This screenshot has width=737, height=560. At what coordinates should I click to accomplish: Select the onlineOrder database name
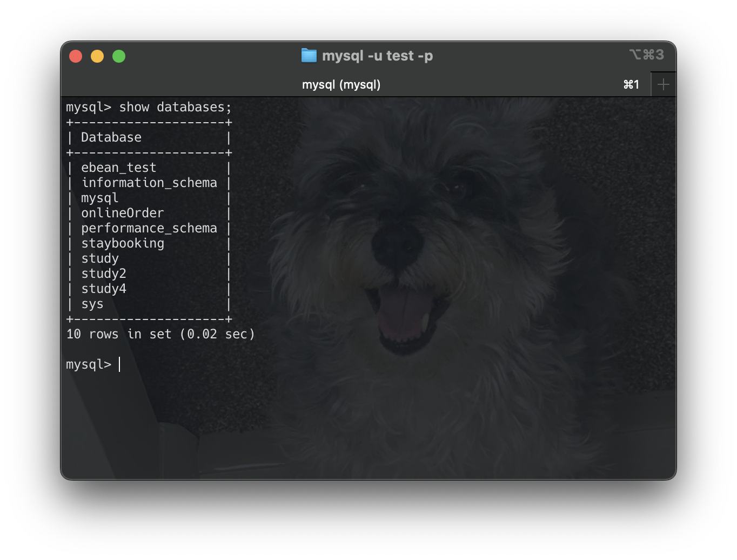pyautogui.click(x=123, y=213)
